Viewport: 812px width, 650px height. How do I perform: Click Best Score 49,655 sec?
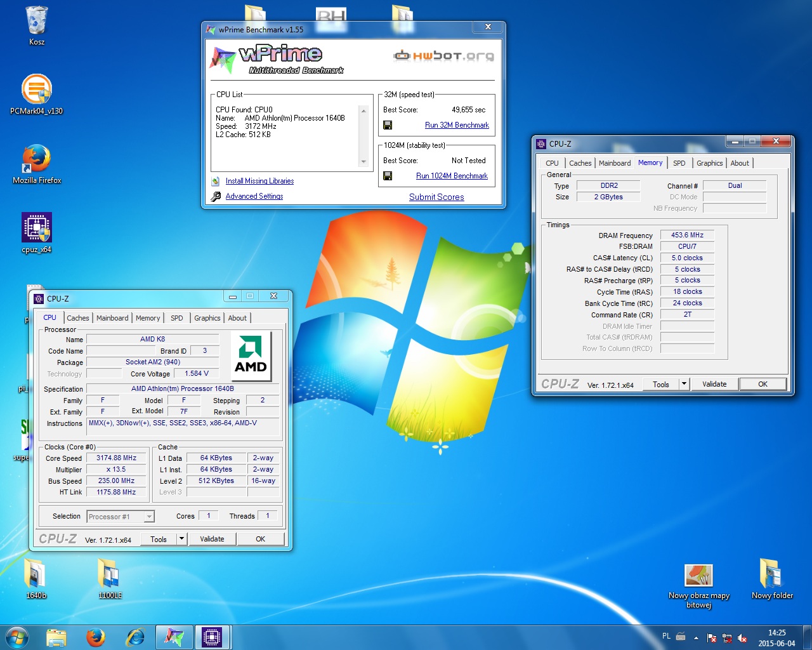click(469, 110)
